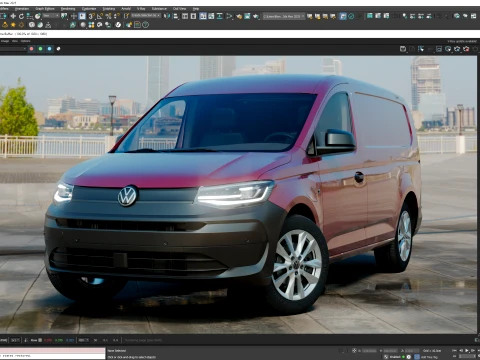Open the Help menu
Image resolution: width=480 pixels, height=360 pixels.
196,8
